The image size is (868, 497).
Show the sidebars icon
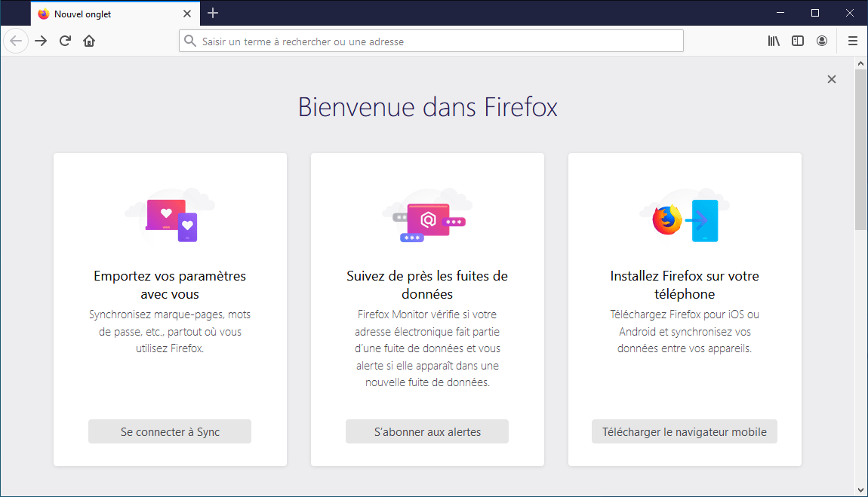pos(798,41)
